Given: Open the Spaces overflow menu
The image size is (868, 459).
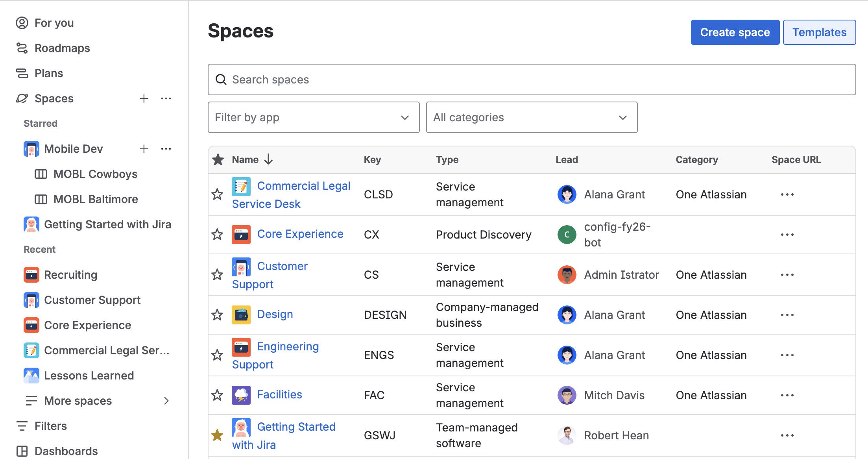Looking at the screenshot, I should click(x=166, y=98).
